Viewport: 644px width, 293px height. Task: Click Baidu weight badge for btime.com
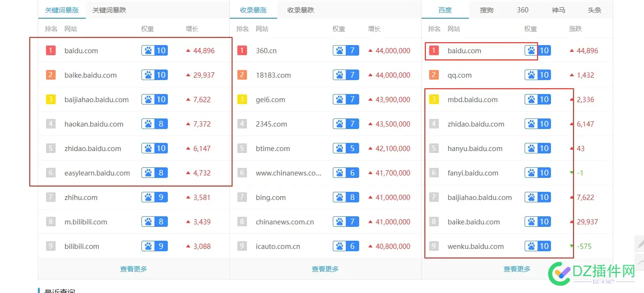click(x=346, y=149)
